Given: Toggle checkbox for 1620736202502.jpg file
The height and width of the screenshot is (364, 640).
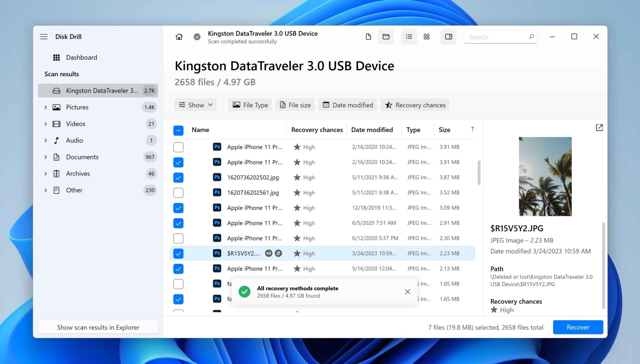Looking at the screenshot, I should point(178,177).
